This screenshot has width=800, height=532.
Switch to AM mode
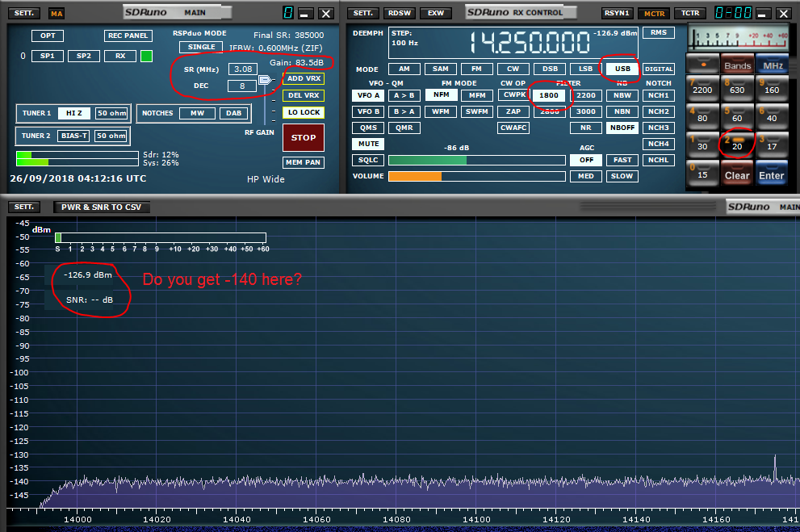pos(404,69)
